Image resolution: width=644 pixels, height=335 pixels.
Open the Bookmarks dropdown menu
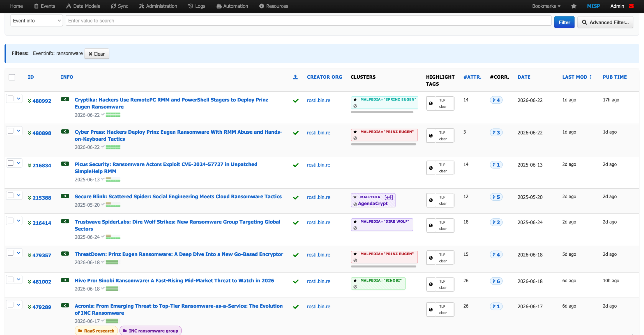pyautogui.click(x=546, y=6)
